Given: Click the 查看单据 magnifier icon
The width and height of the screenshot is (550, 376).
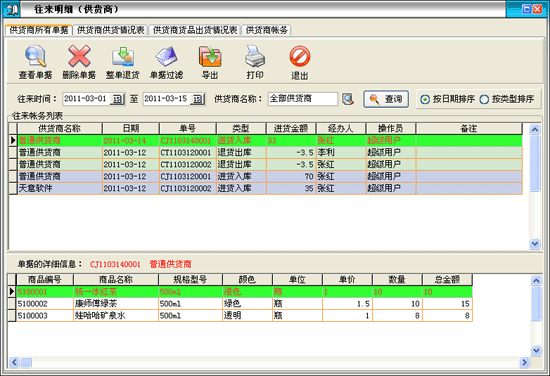Looking at the screenshot, I should click(x=35, y=56).
